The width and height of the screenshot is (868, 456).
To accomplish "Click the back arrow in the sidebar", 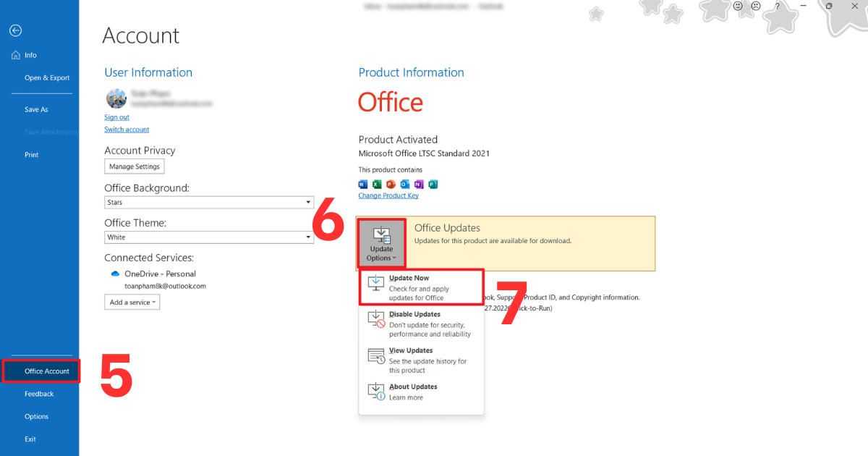I will (x=15, y=30).
